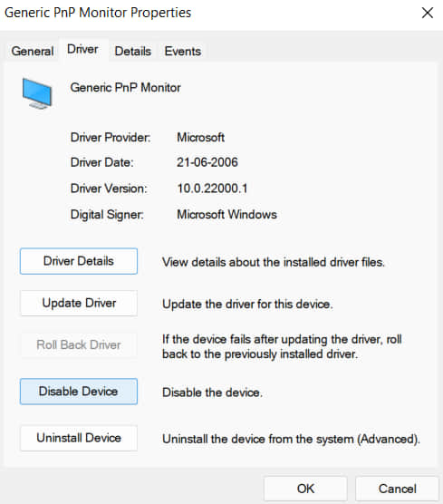The height and width of the screenshot is (504, 443).
Task: Click the Microsoft driver provider value
Action: tap(200, 138)
